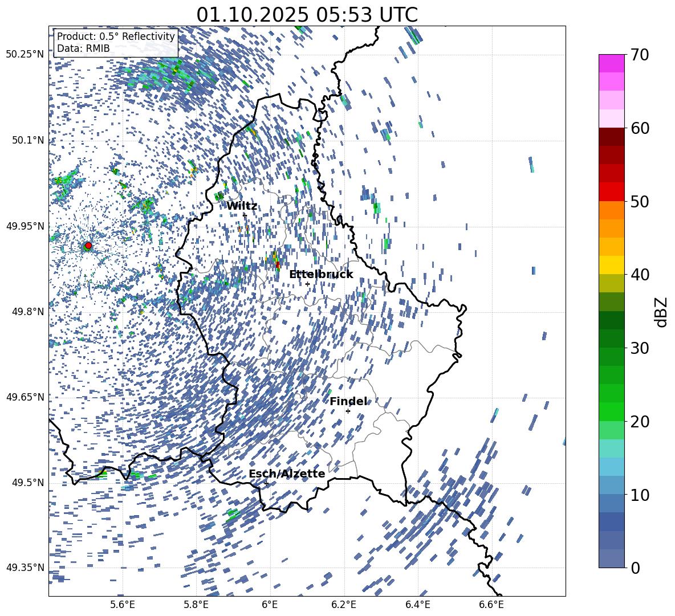The height and width of the screenshot is (616, 675).
Task: Click the 6.2°E longitude label
Action: point(344,605)
